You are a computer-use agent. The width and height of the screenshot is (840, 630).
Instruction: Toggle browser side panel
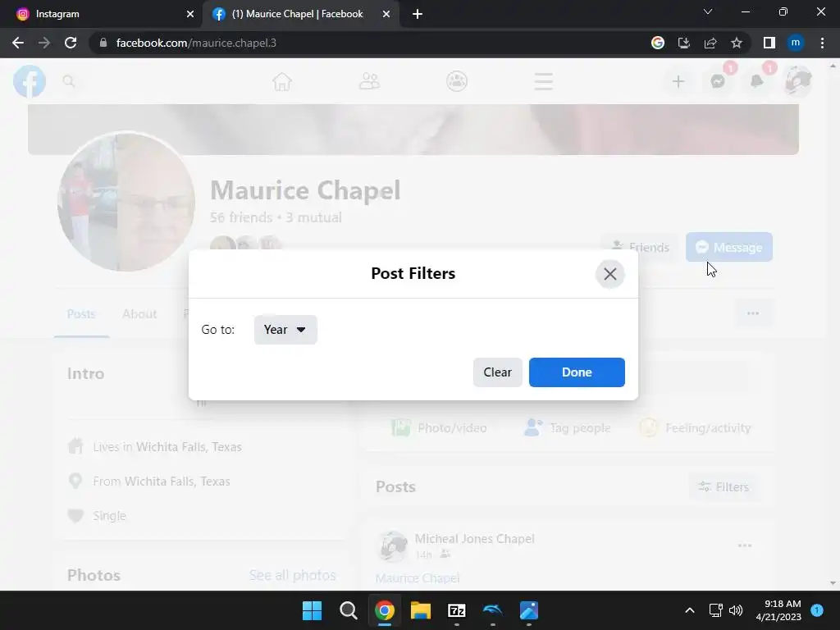tap(769, 43)
